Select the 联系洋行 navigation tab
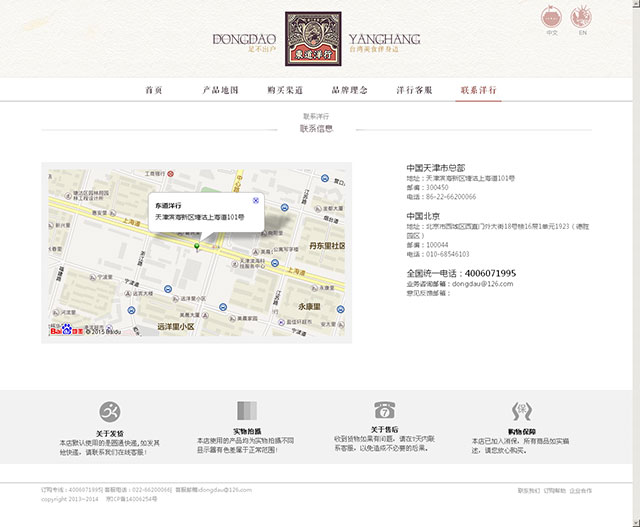This screenshot has height=527, width=640. click(x=478, y=90)
